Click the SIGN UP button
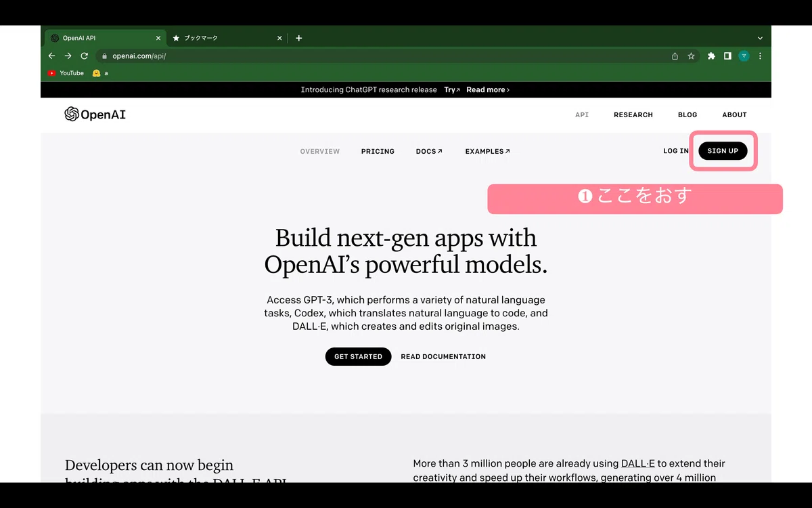 point(723,151)
